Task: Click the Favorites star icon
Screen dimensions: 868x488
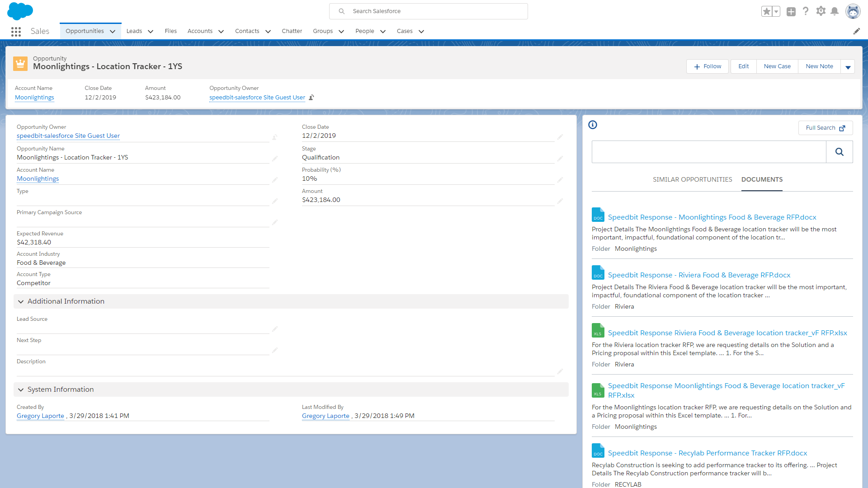Action: (766, 11)
